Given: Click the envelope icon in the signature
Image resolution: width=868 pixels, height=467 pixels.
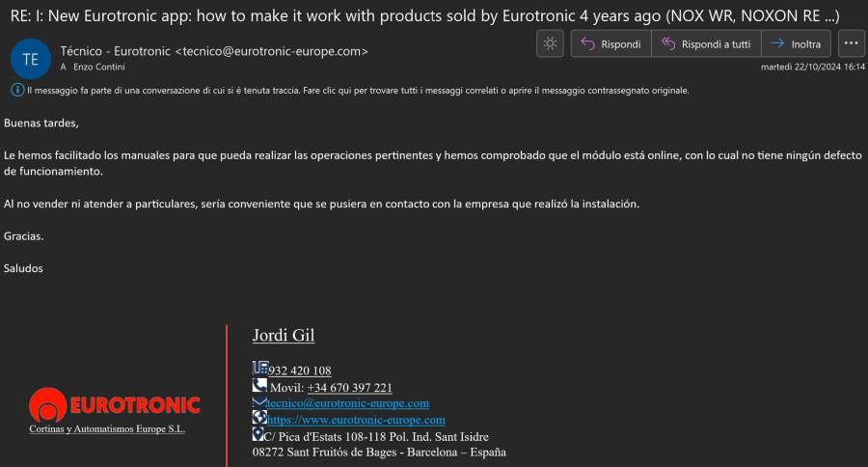Looking at the screenshot, I should coord(259,401).
